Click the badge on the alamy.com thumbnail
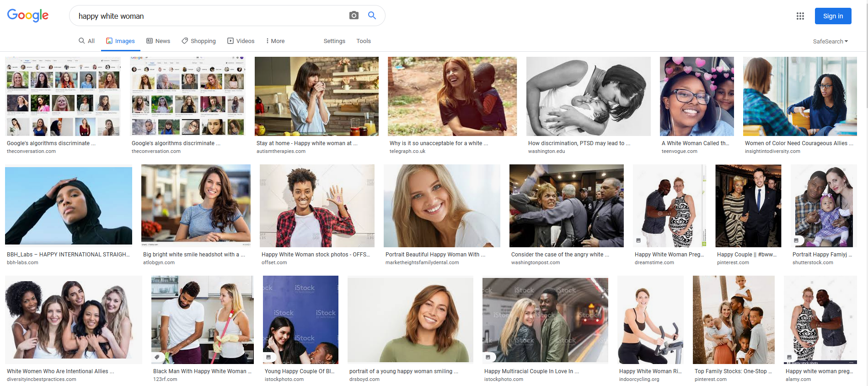 point(789,357)
